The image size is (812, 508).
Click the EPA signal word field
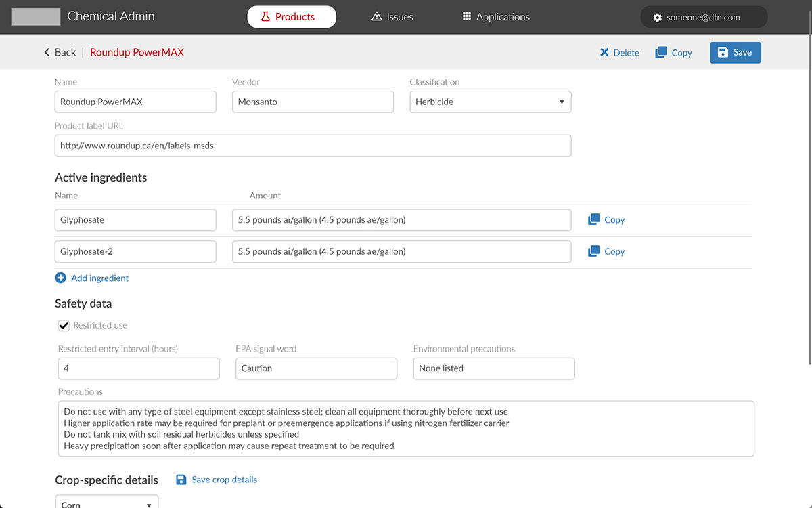pyautogui.click(x=316, y=368)
